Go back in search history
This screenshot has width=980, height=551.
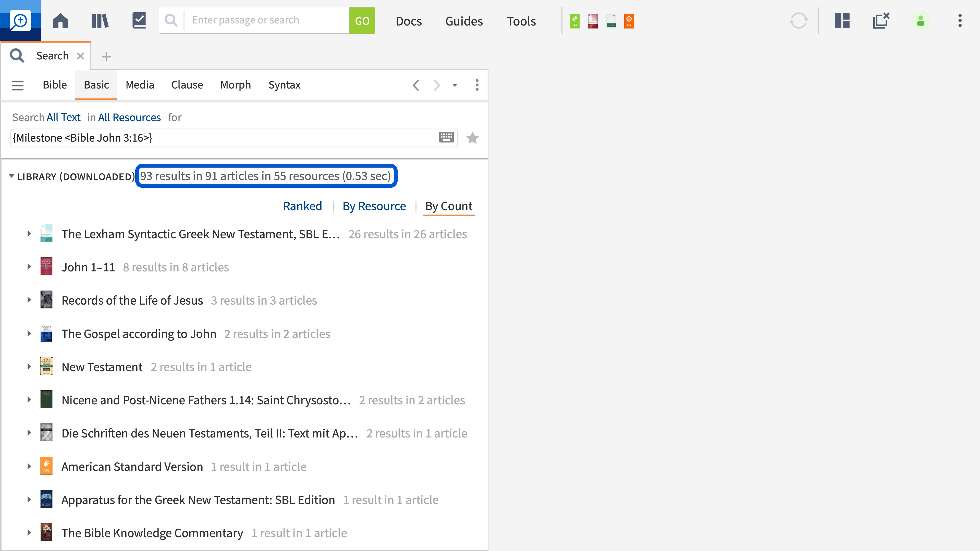coord(416,85)
